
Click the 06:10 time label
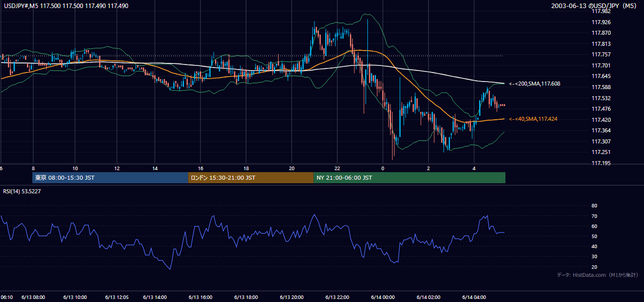click(x=7, y=297)
